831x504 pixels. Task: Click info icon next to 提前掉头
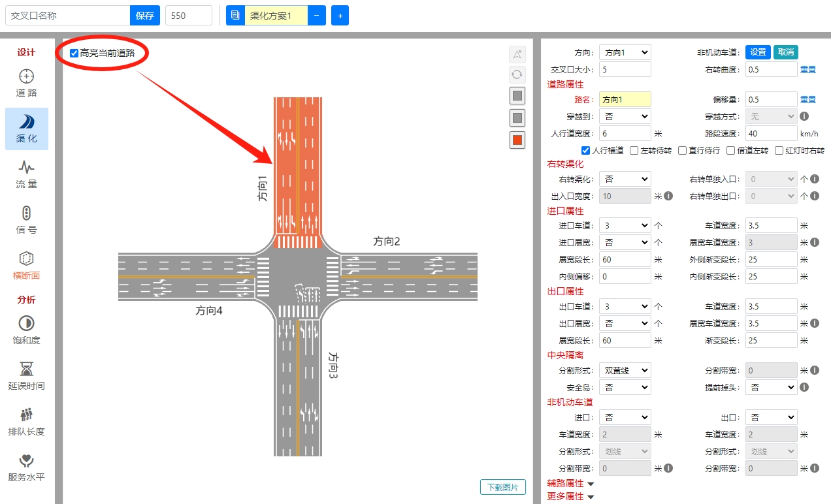pos(804,387)
